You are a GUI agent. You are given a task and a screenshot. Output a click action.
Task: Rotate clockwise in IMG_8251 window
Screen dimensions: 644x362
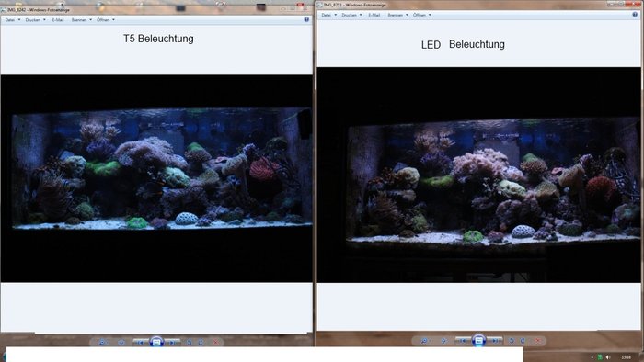[523, 341]
